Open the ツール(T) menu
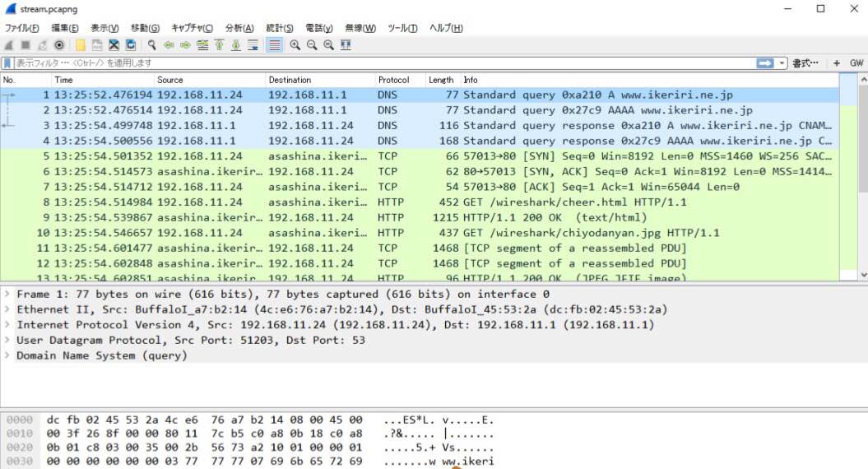 coord(402,28)
